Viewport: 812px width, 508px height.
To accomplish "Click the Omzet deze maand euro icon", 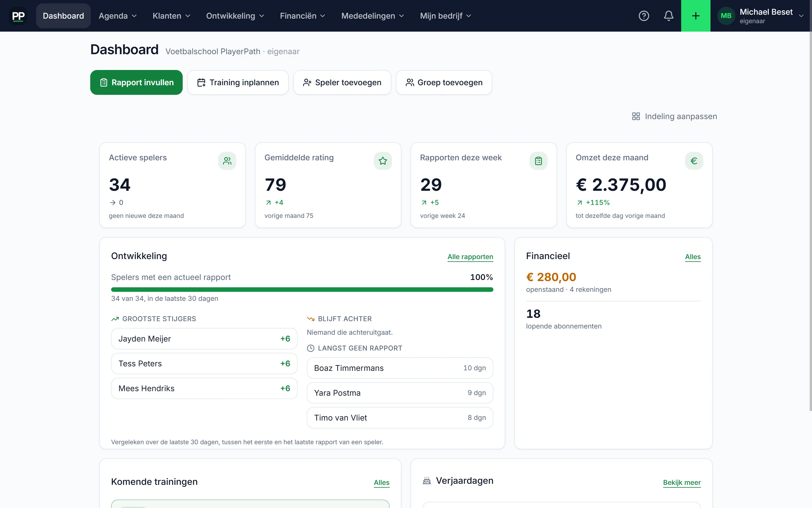I will (694, 161).
